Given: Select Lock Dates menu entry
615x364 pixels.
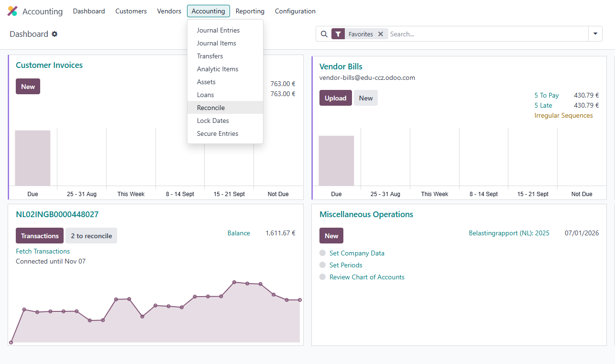Looking at the screenshot, I should coord(213,121).
